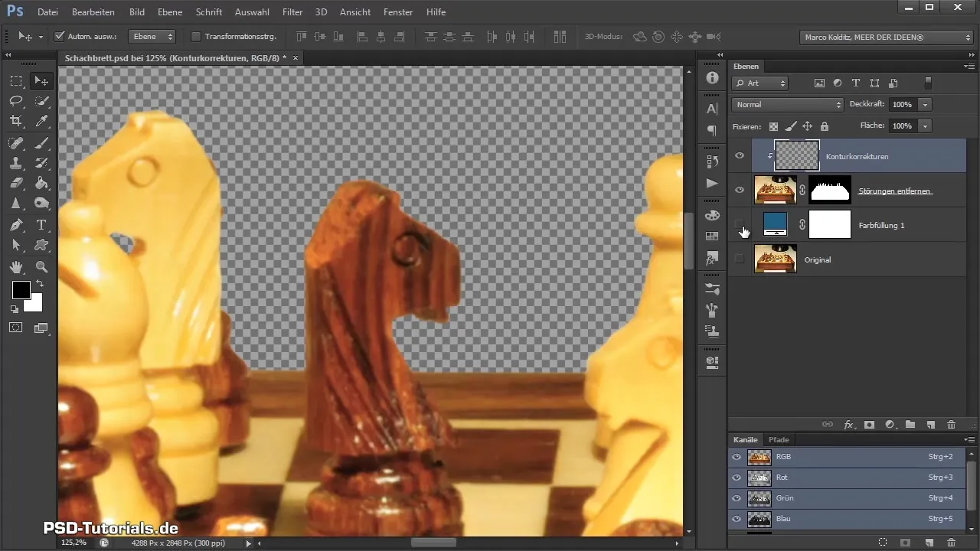980x551 pixels.
Task: Enable Transformationsstrg. checkbox
Action: click(x=195, y=36)
